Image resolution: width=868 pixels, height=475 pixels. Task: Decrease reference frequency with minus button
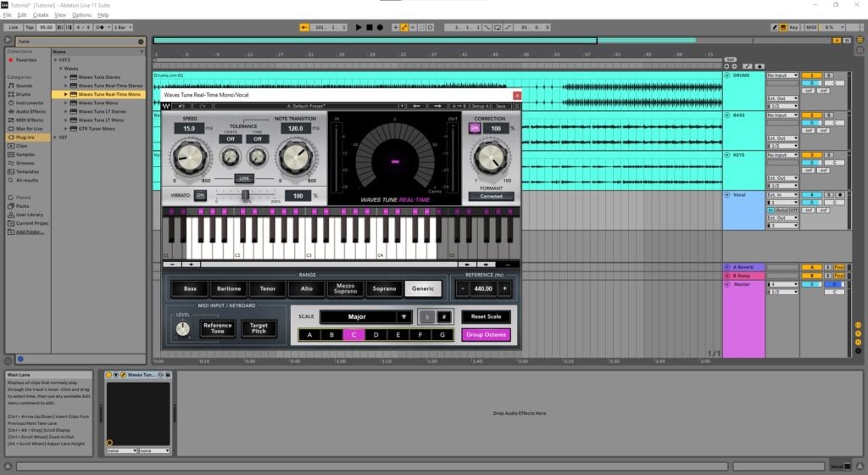(463, 288)
